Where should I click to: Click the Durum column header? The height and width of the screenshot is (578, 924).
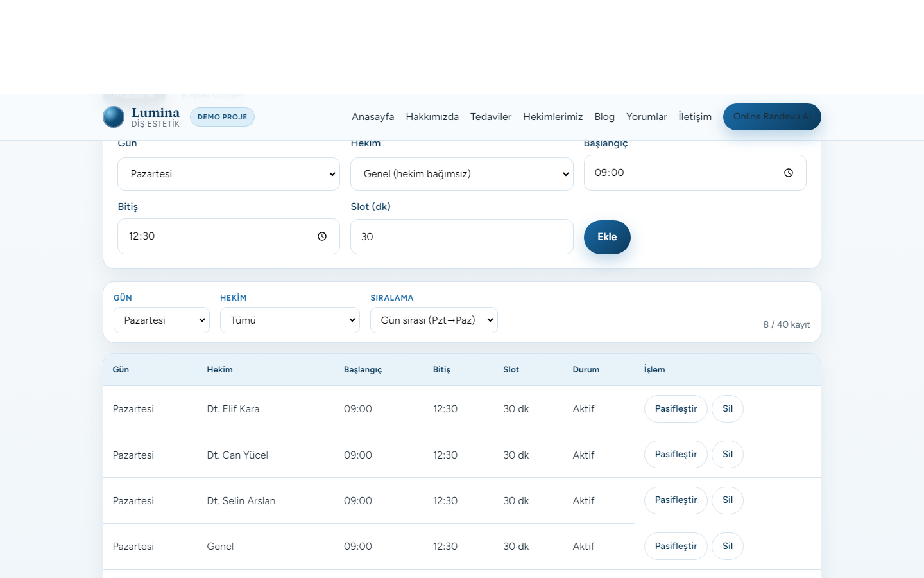click(586, 370)
